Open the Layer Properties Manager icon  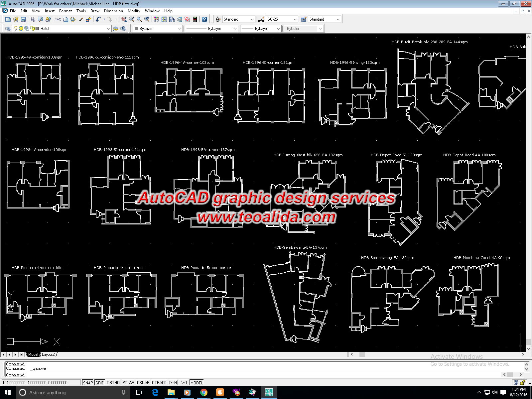coord(8,29)
